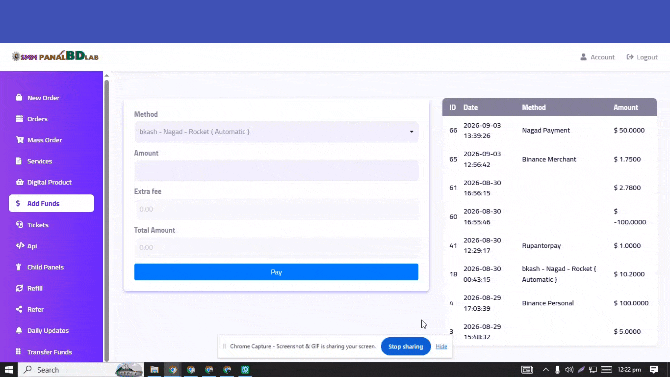Click the Account user icon
This screenshot has width=670, height=377.
(x=583, y=57)
